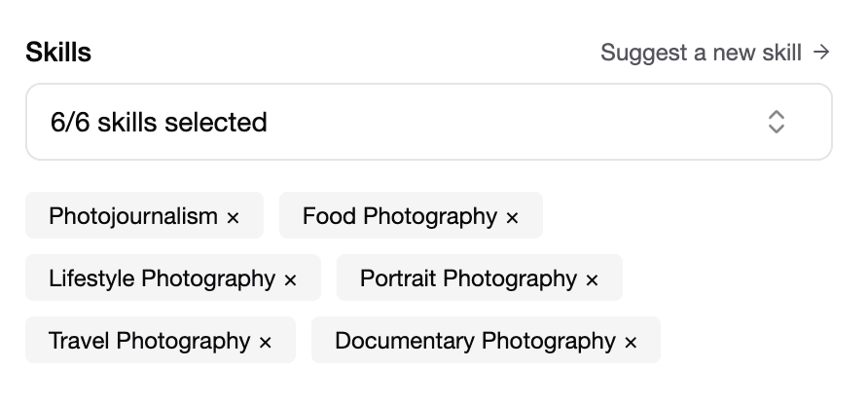The width and height of the screenshot is (868, 407).
Task: Select the Lifestyle Photography chip text
Action: [x=162, y=279]
